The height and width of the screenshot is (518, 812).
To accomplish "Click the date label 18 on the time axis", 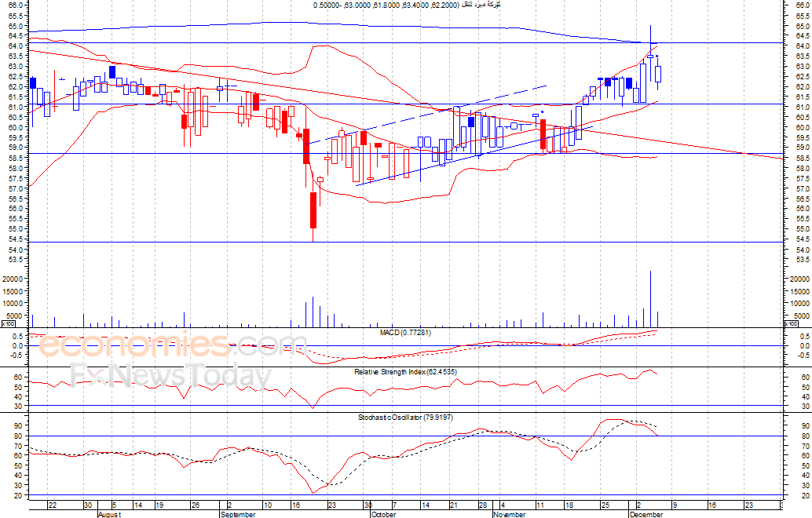I will tap(569, 505).
